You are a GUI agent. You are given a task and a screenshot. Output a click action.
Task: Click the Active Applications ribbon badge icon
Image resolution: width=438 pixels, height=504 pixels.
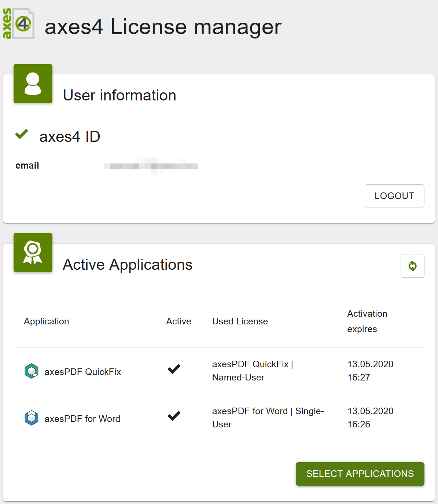pyautogui.click(x=33, y=253)
